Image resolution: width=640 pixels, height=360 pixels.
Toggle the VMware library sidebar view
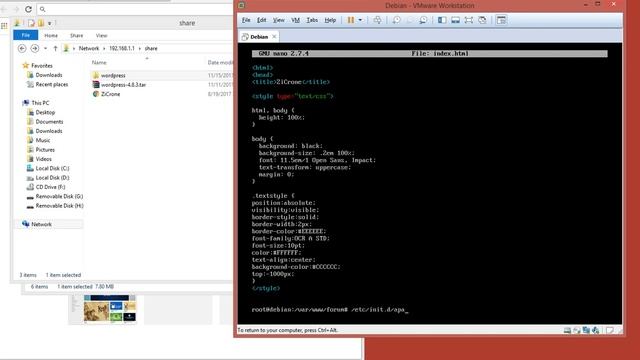(442, 20)
